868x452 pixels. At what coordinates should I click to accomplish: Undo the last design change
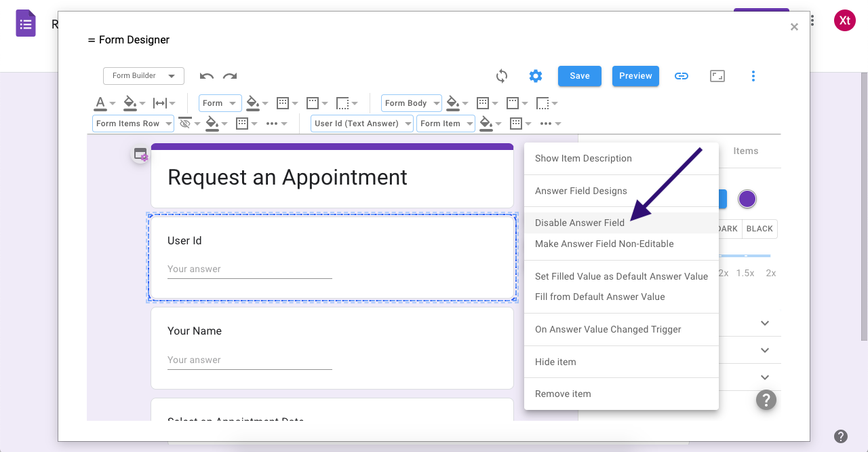coord(207,76)
